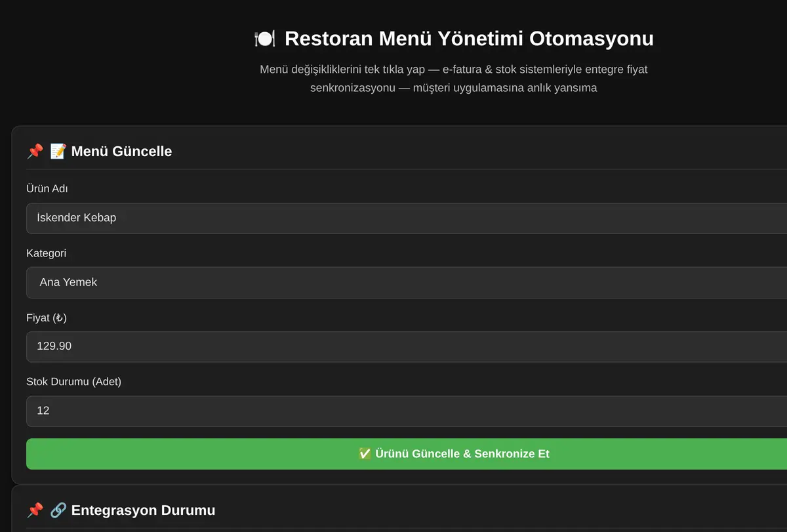This screenshot has width=787, height=532.
Task: Click Ürünü Güncelle & Senkronize Et button
Action: 407,454
